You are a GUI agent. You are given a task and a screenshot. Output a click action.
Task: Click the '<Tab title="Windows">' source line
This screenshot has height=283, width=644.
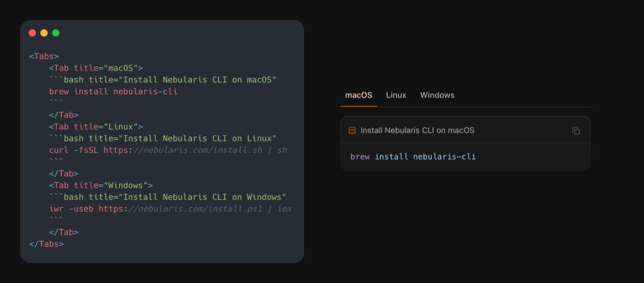pos(101,186)
